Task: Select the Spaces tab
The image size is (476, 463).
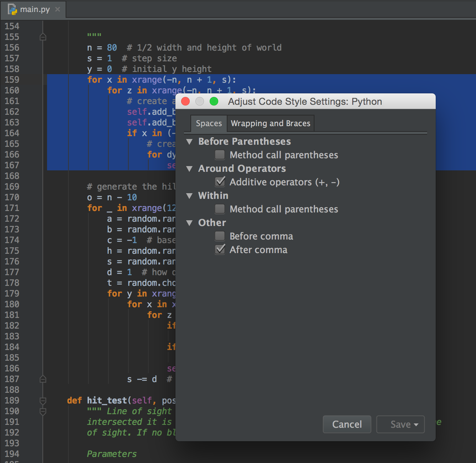Action: pyautogui.click(x=209, y=123)
